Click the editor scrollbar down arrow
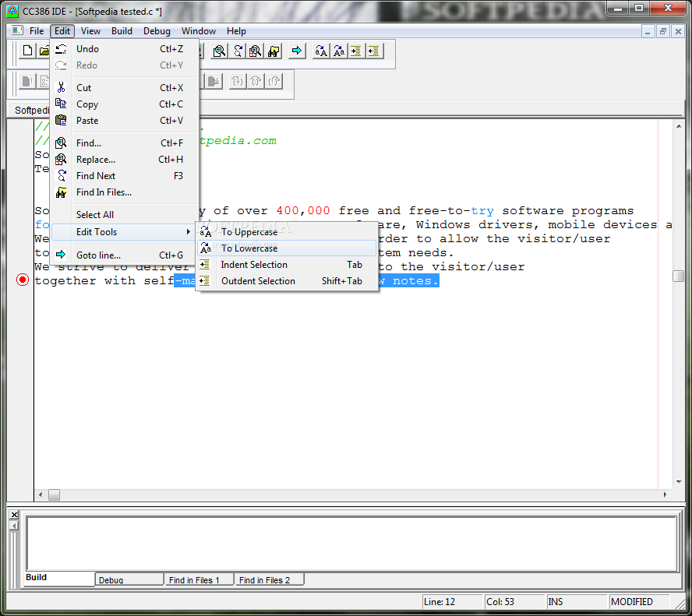The image size is (692, 616). (x=678, y=482)
